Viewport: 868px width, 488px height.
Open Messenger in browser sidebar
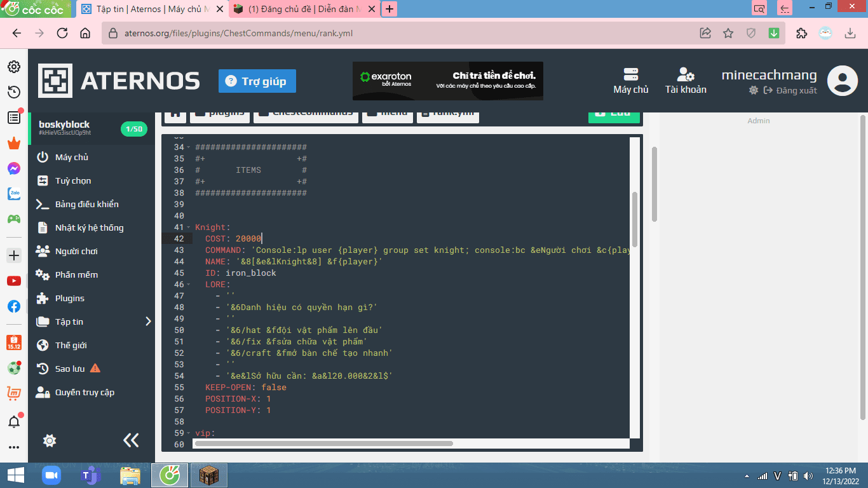tap(13, 168)
